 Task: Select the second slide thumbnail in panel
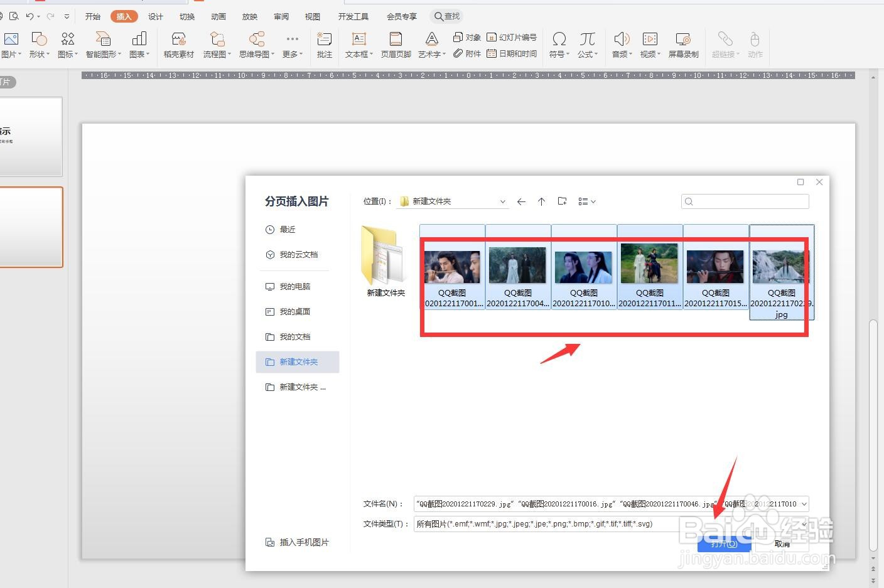click(x=31, y=227)
